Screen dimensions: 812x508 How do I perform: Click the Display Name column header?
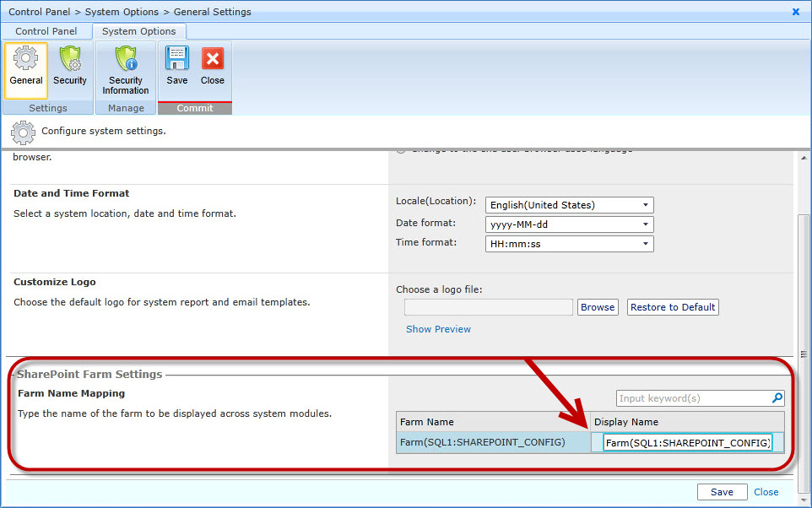pos(687,422)
